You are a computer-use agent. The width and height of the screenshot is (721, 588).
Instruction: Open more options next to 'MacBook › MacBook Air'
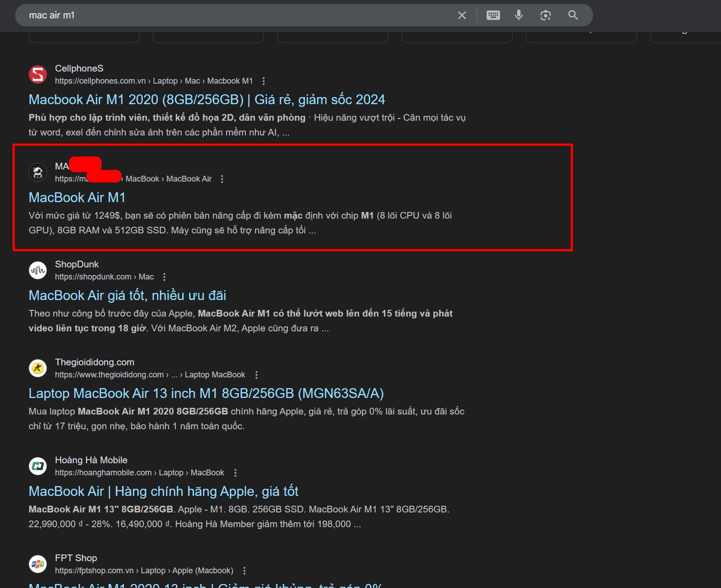coord(222,179)
